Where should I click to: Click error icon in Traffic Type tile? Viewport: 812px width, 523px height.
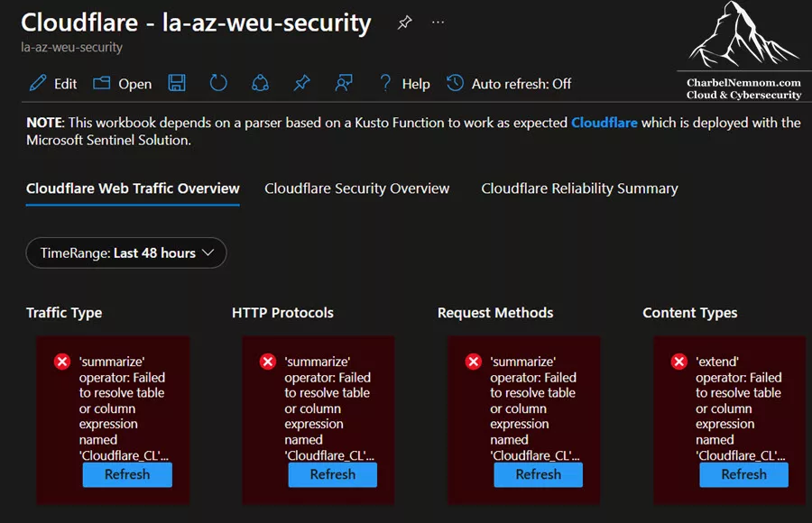62,362
